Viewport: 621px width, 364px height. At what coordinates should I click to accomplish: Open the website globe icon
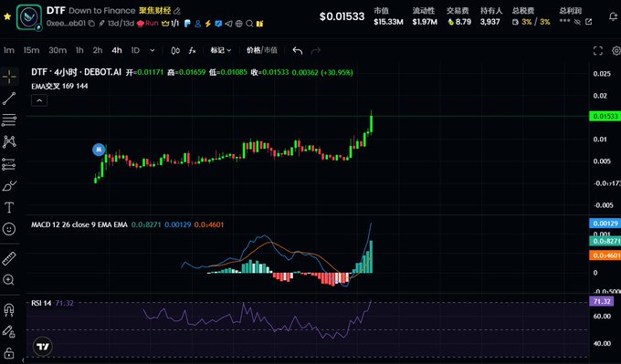(x=239, y=24)
